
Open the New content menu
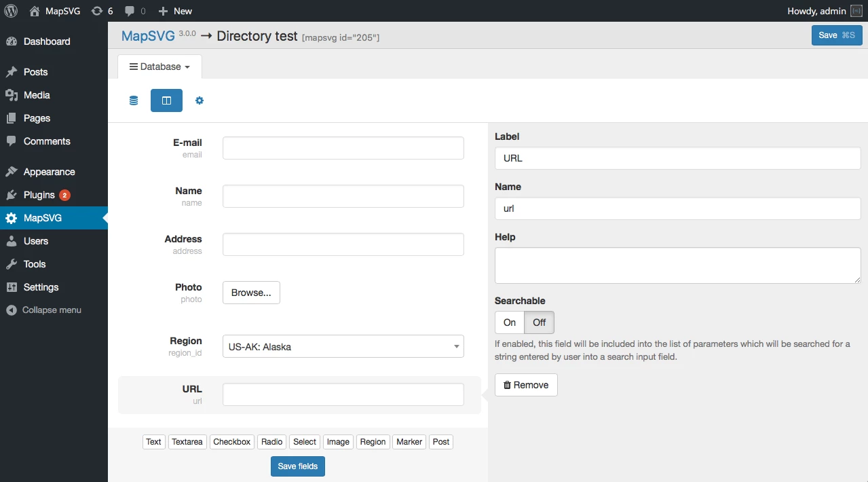[x=175, y=11]
